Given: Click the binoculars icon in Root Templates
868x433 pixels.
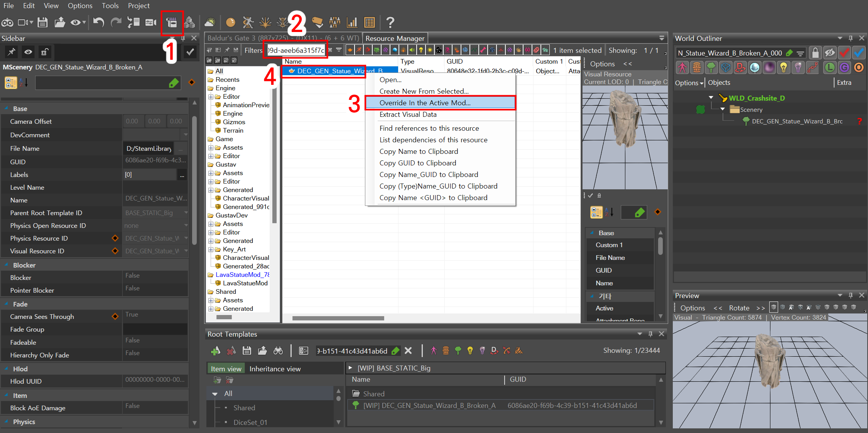Looking at the screenshot, I should 278,350.
